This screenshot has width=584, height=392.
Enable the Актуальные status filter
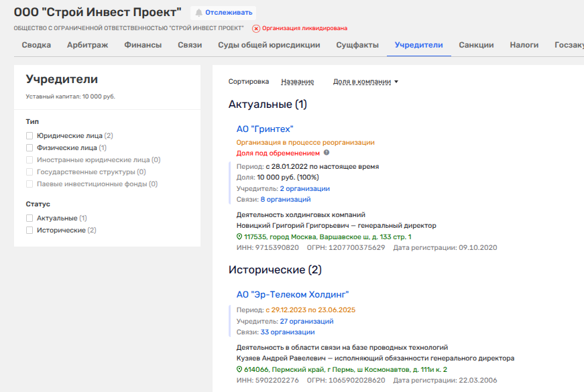pyautogui.click(x=30, y=218)
